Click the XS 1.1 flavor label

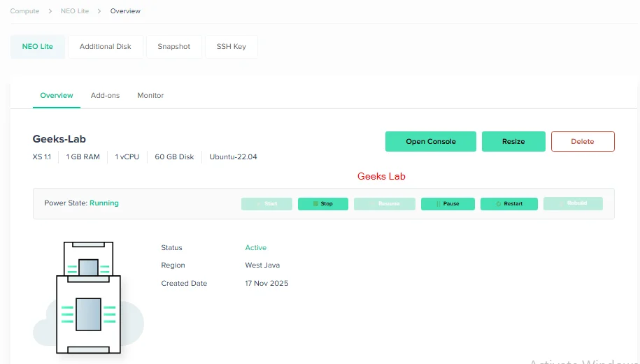click(x=42, y=157)
